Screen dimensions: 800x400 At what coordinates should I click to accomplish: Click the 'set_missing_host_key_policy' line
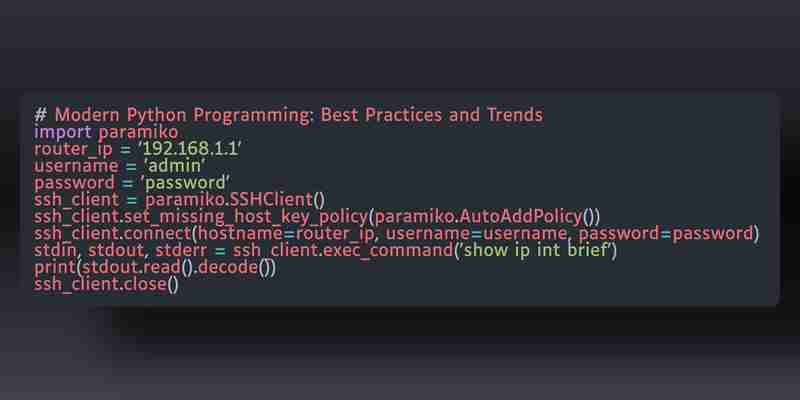pos(317,216)
